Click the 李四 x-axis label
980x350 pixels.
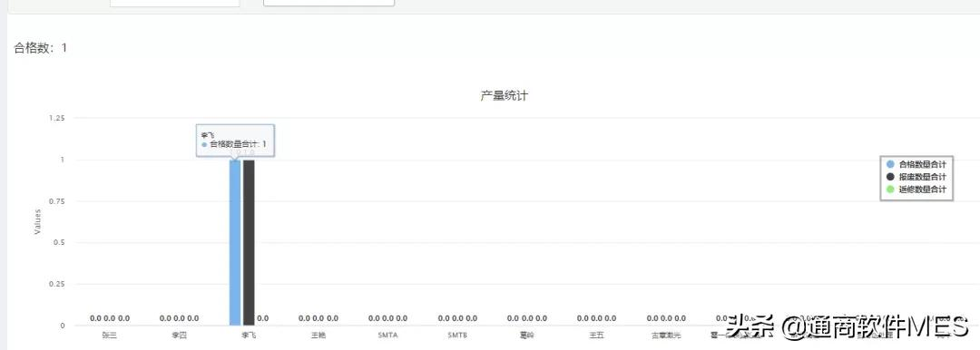tap(180, 335)
